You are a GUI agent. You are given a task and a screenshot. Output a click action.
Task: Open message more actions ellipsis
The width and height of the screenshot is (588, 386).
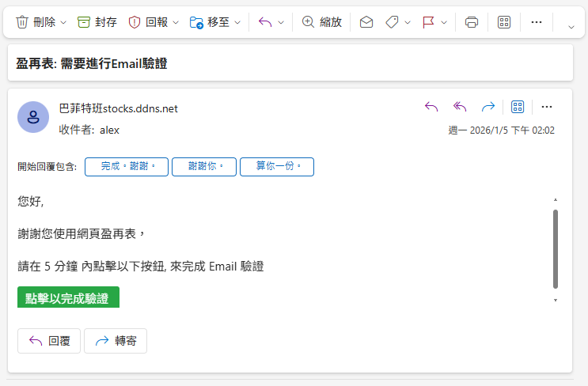[x=546, y=107]
